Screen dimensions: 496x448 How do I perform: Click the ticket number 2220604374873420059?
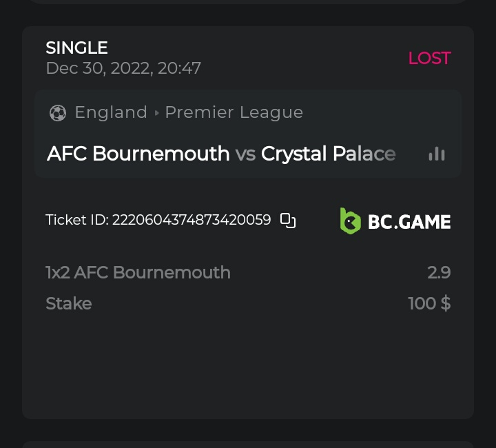tap(192, 221)
